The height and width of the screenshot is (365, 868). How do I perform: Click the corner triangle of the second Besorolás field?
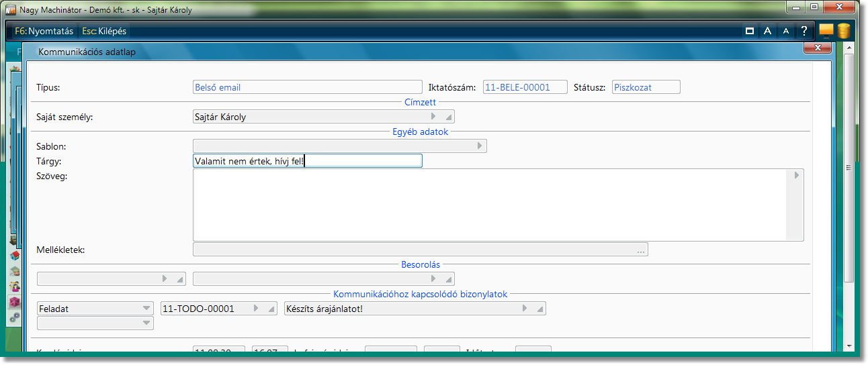point(447,280)
